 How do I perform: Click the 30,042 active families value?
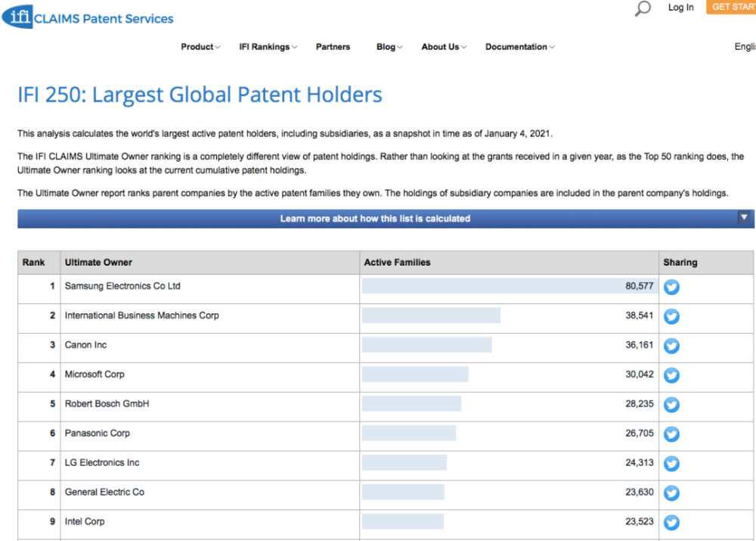pyautogui.click(x=640, y=375)
